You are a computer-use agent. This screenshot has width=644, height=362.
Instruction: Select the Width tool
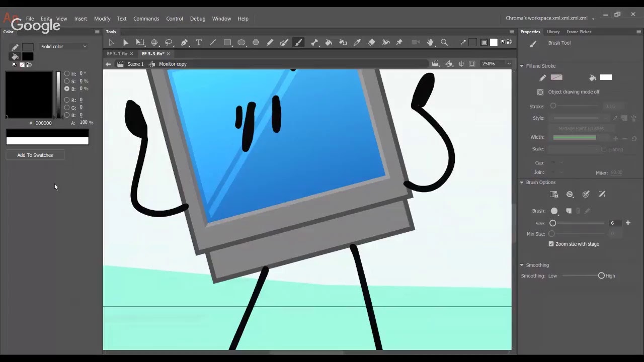click(385, 43)
